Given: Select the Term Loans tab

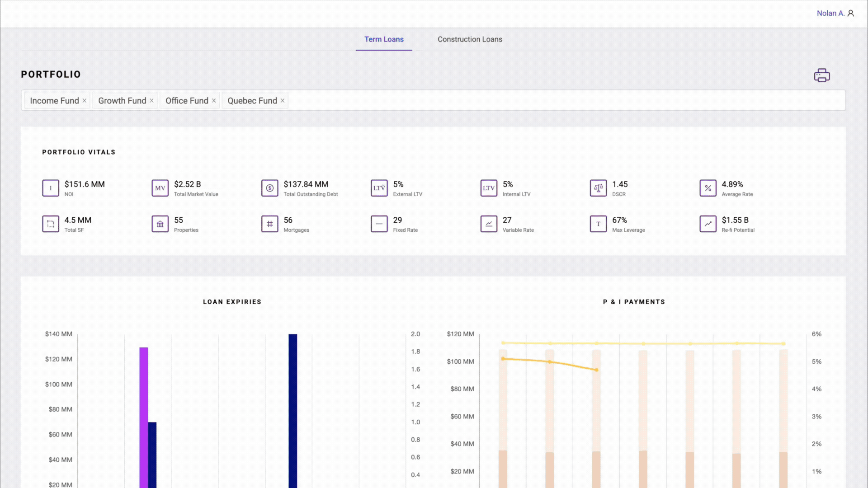Looking at the screenshot, I should [x=384, y=39].
